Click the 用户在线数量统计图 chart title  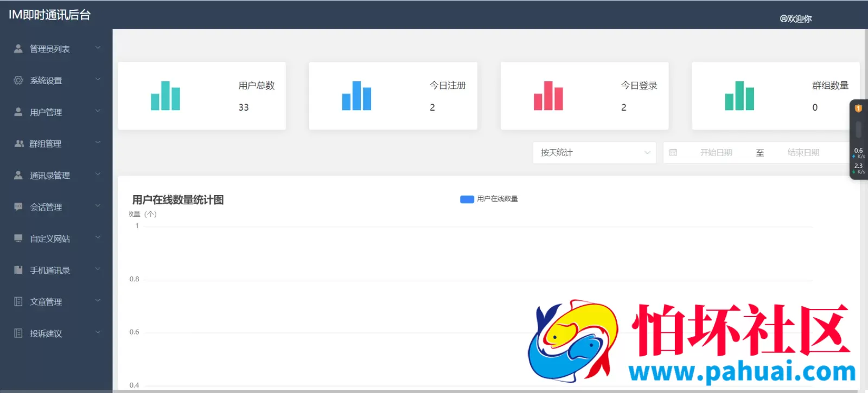[178, 200]
